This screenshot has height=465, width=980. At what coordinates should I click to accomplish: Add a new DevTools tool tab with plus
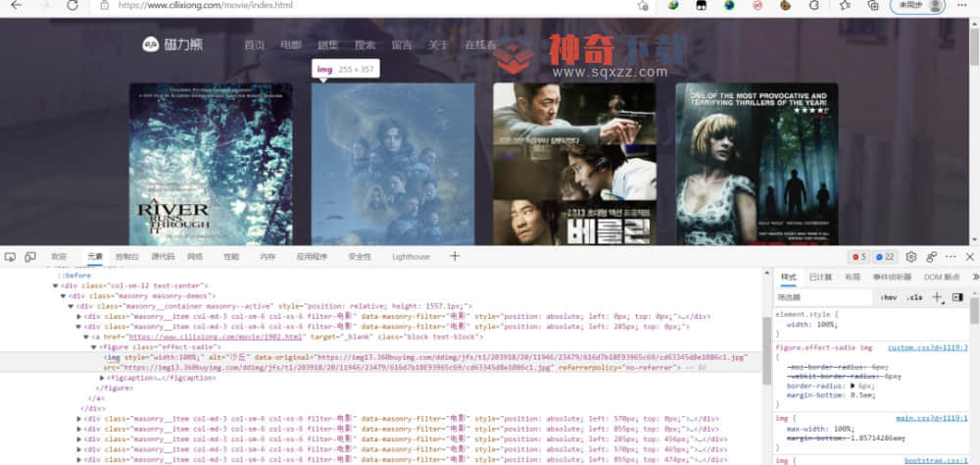[x=455, y=256]
